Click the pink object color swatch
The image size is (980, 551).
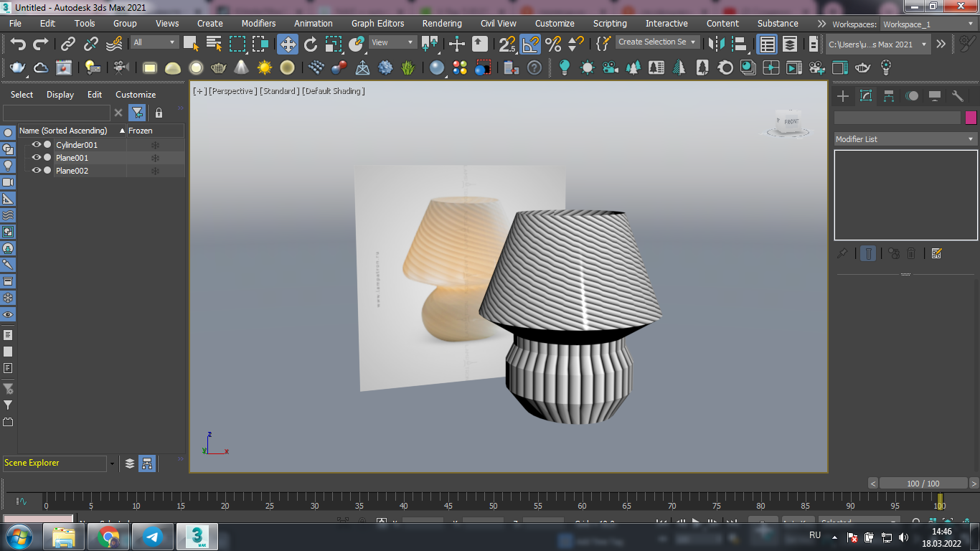(x=971, y=118)
